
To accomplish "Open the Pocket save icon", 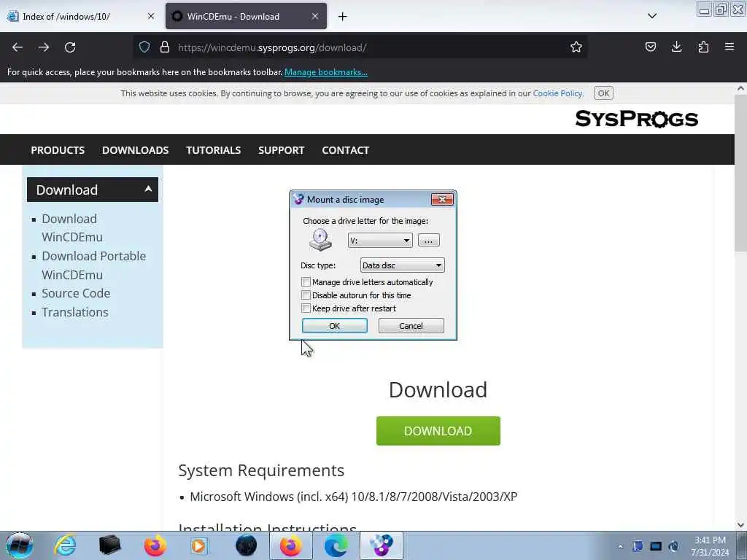I will tap(650, 47).
